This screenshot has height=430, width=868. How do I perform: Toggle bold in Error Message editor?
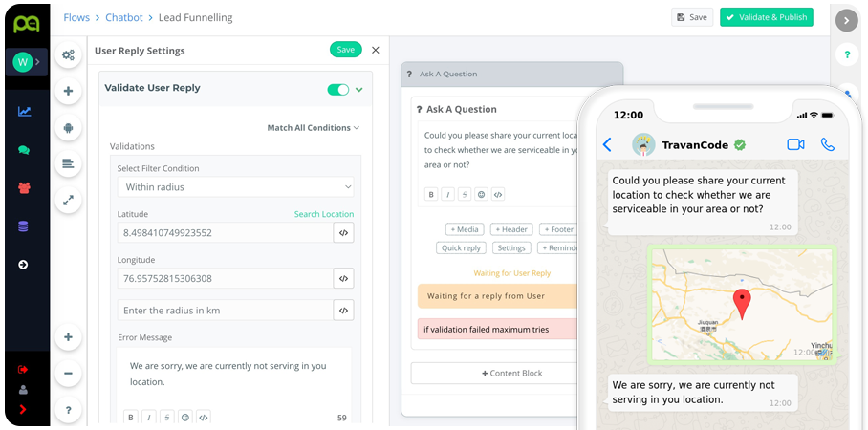point(130,417)
